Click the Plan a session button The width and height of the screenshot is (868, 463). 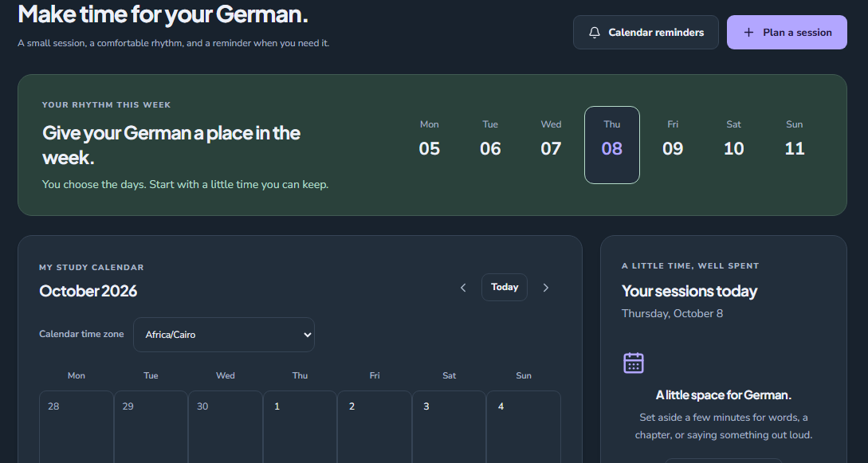[x=787, y=32]
